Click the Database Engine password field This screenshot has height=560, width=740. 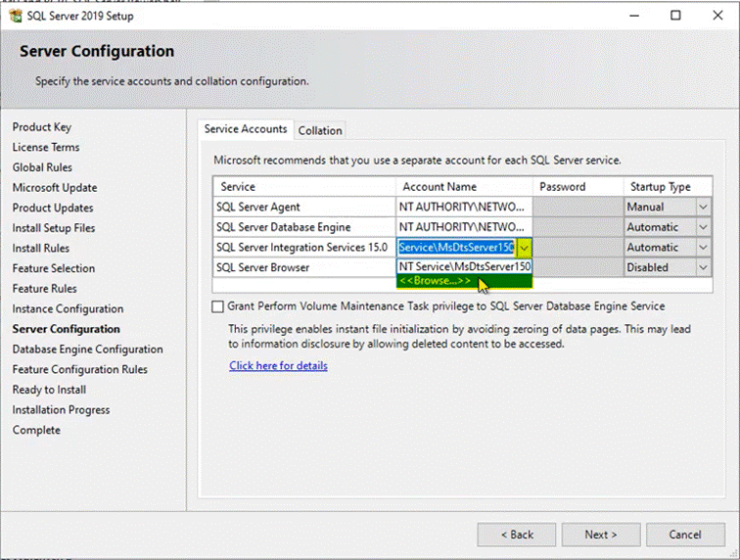[578, 227]
